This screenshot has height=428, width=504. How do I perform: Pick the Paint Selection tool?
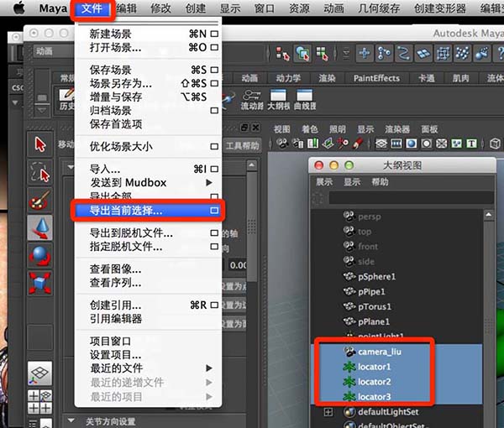point(39,200)
